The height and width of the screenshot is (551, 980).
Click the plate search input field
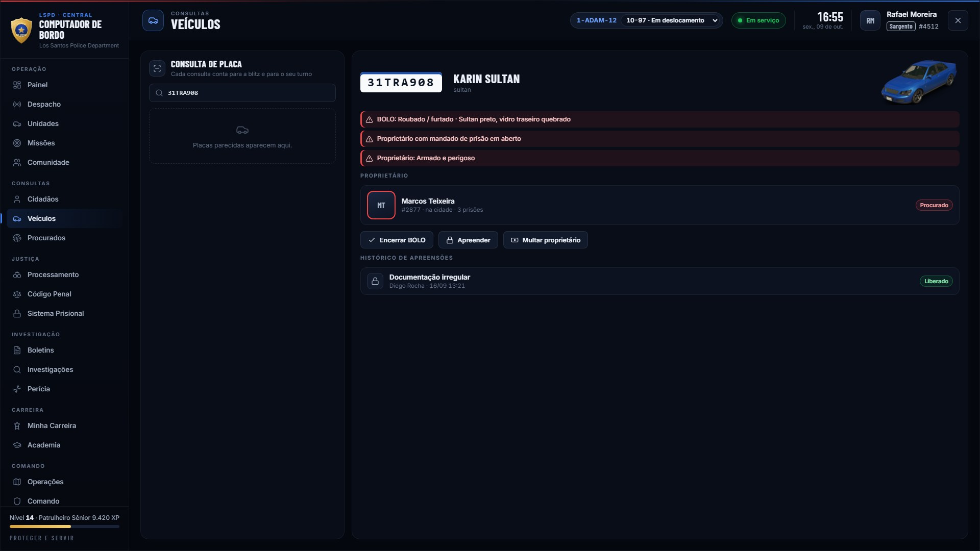tap(242, 93)
